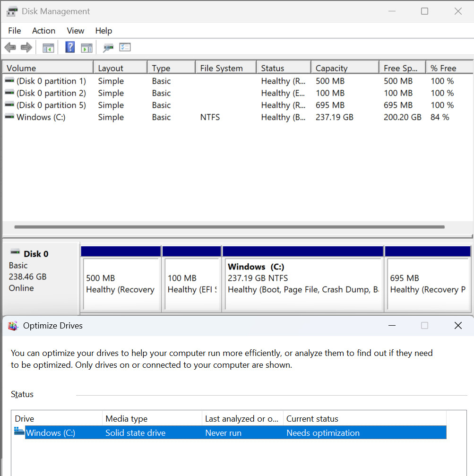This screenshot has height=476, width=474.
Task: Sort by the File System column header
Action: [x=226, y=68]
